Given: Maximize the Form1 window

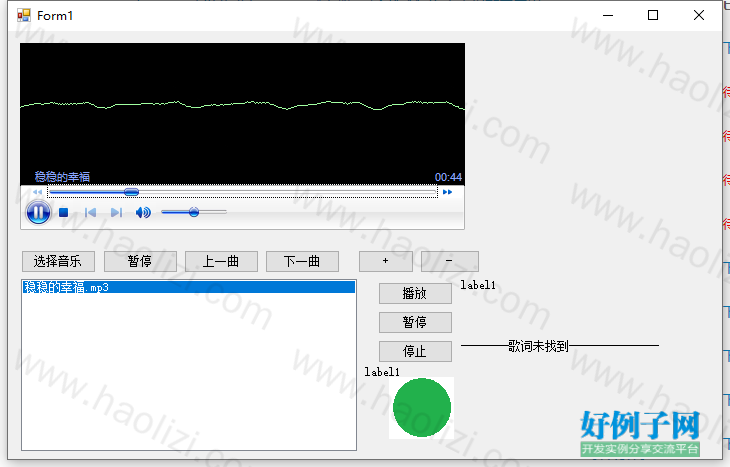Looking at the screenshot, I should (x=653, y=15).
